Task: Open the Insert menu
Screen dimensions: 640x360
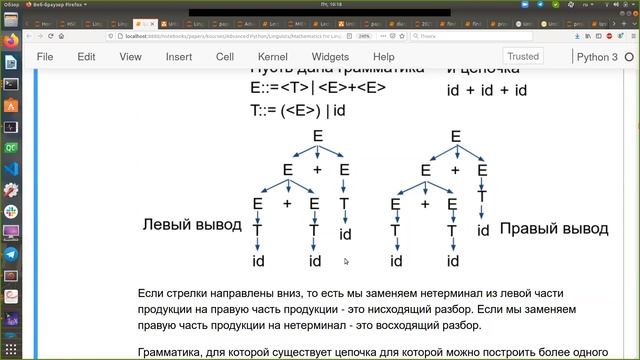Action: pos(179,57)
